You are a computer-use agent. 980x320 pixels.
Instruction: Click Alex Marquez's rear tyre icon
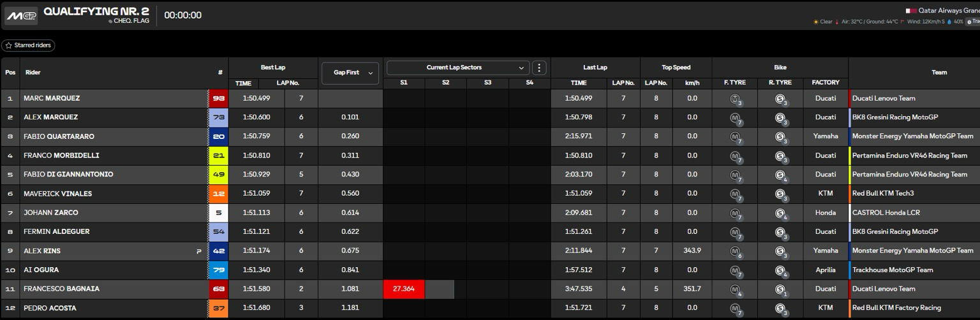point(780,118)
